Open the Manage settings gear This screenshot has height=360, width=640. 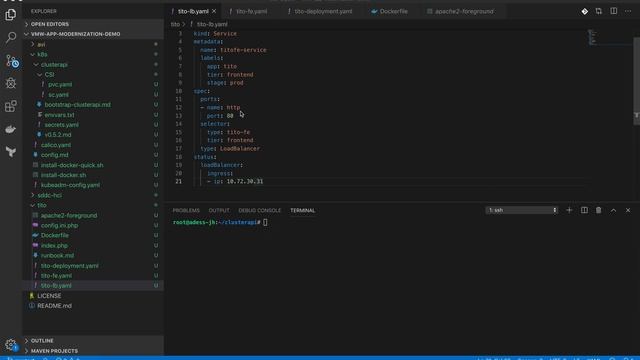click(11, 345)
